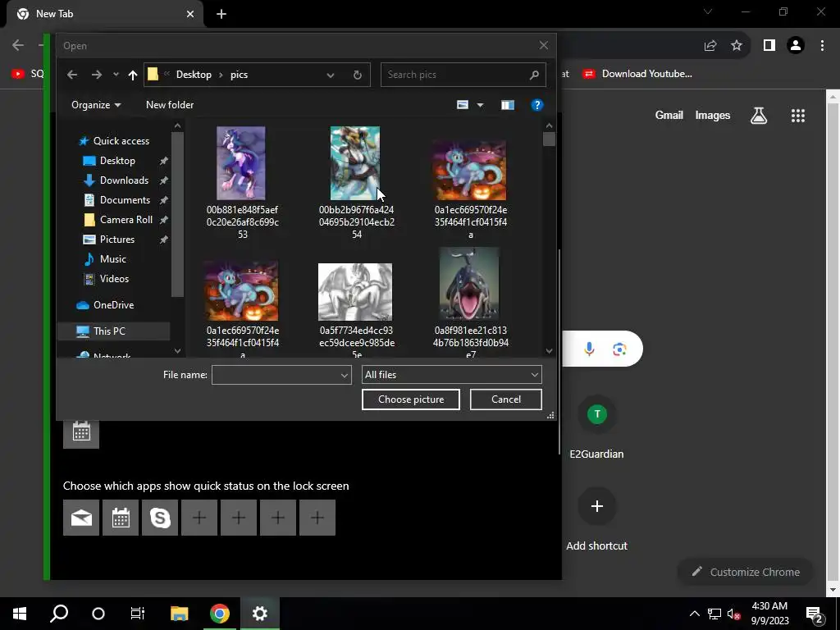
Task: Cancel the Open dialog
Action: point(505,399)
